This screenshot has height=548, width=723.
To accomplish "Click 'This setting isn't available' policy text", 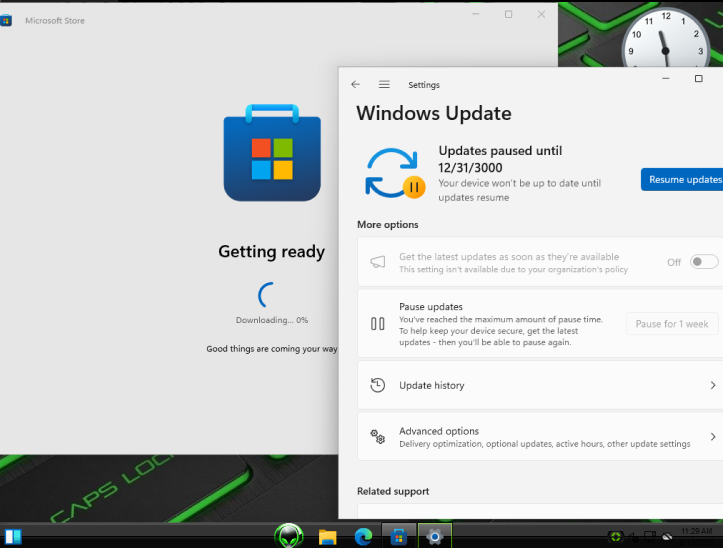I will 513,269.
